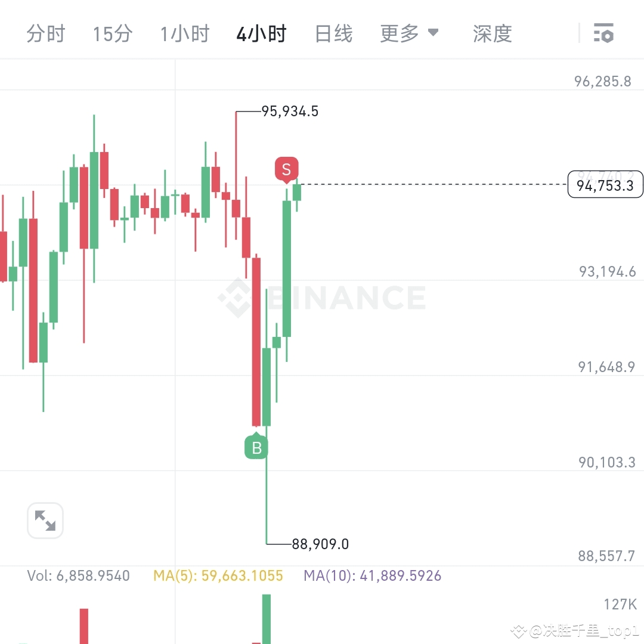The image size is (644, 644).
Task: Open the 深度 depth view
Action: [493, 33]
